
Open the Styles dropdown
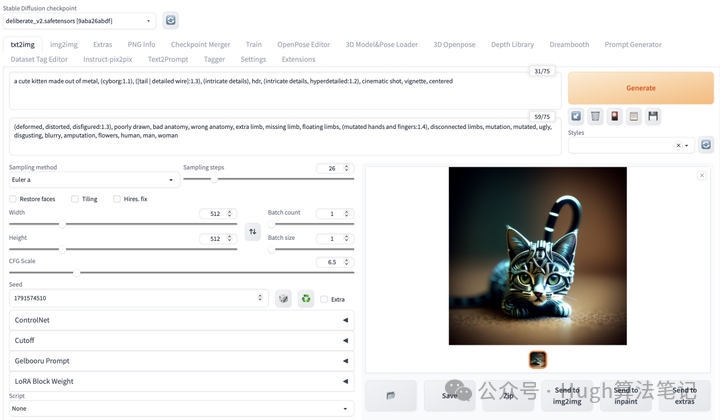[631, 146]
